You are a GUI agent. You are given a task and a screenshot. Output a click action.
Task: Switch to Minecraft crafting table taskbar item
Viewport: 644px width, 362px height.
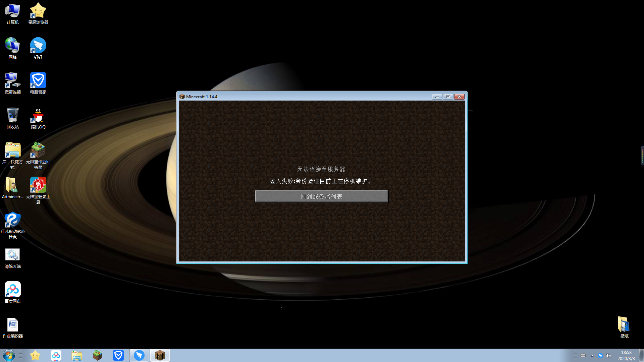pos(160,355)
